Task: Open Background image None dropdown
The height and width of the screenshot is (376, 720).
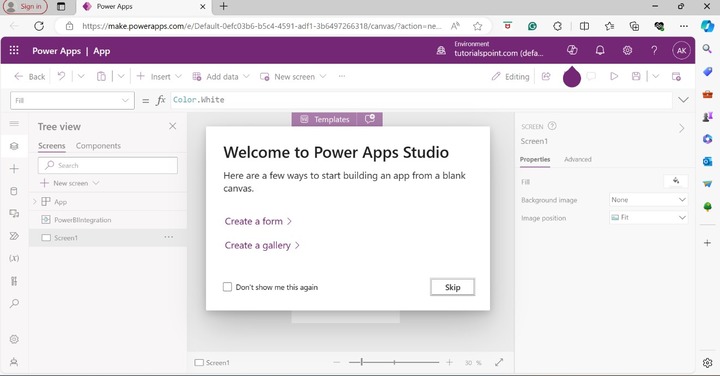Action: (648, 200)
